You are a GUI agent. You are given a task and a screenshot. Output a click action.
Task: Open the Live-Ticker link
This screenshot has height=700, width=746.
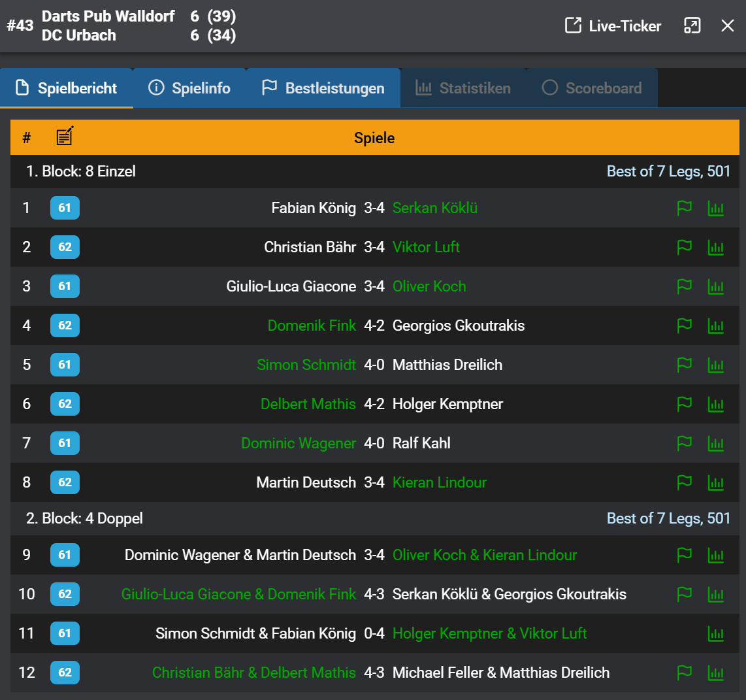[613, 26]
